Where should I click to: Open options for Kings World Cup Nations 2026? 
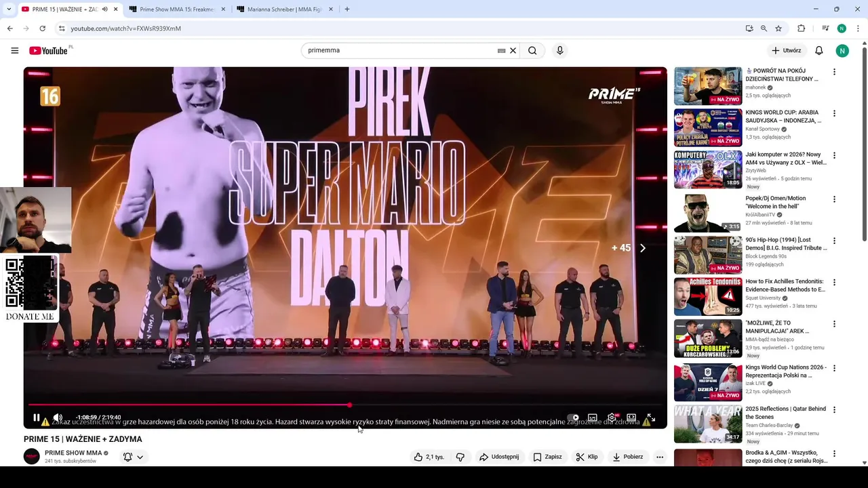(x=834, y=368)
